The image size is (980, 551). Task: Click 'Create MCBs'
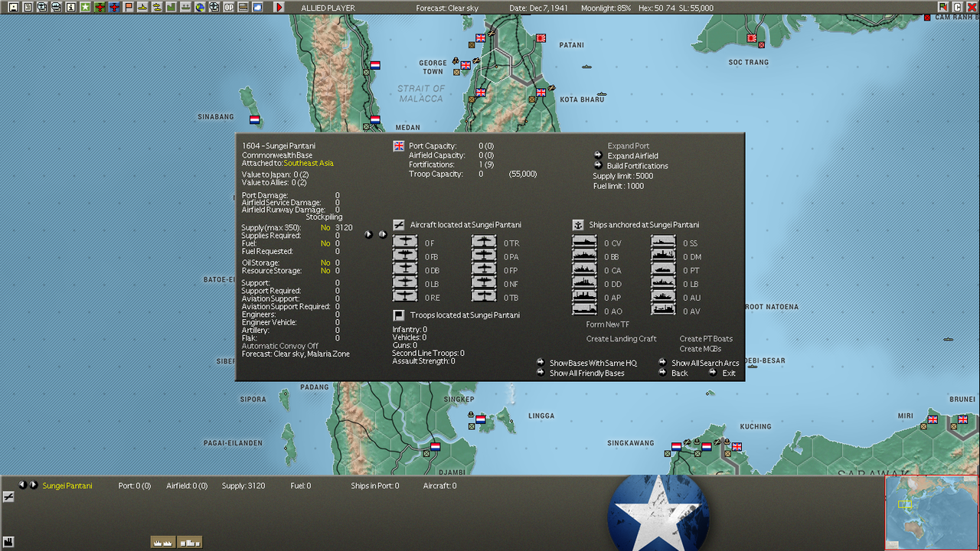(701, 349)
